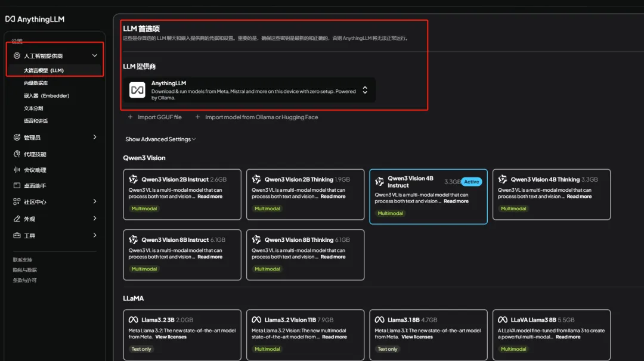This screenshot has height=361, width=644.
Task: Click Qwen icon on Qwen3 Vision 2B Instruct
Action: (133, 179)
